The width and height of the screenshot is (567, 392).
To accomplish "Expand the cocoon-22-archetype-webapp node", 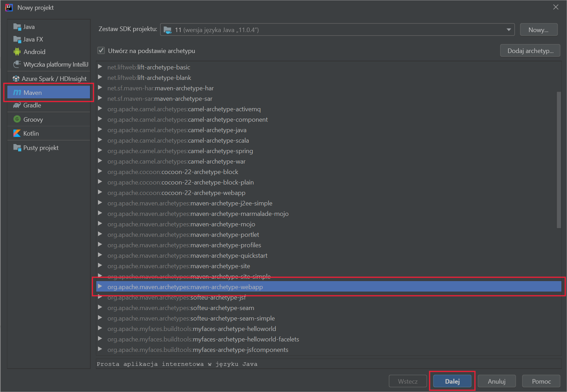I will click(x=100, y=192).
